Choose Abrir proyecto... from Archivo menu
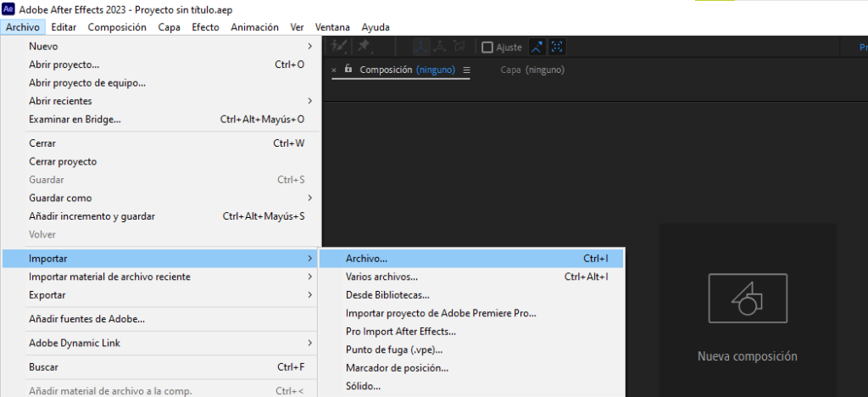 (x=161, y=64)
